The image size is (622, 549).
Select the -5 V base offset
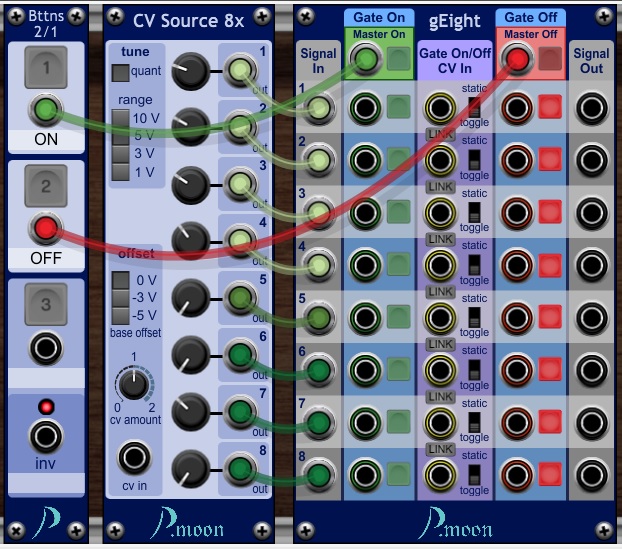click(x=120, y=316)
